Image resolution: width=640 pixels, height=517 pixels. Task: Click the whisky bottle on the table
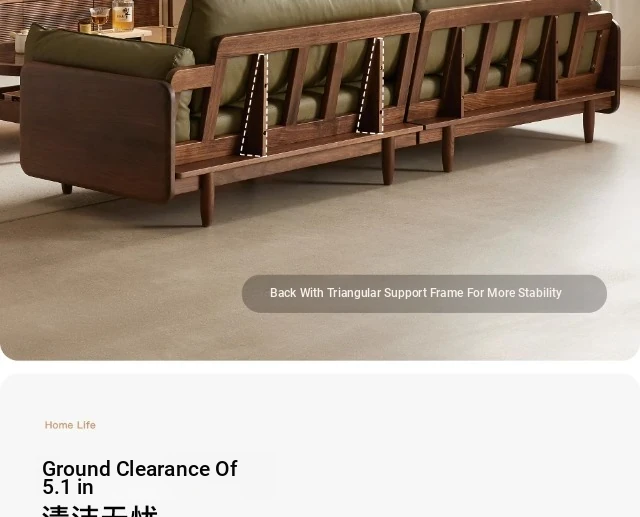click(x=122, y=15)
